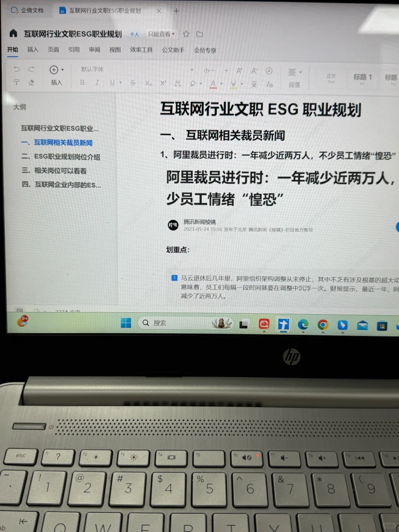Screen dimensions: 399x532
Task: Click the character spacing AV icon
Action: pos(178,83)
